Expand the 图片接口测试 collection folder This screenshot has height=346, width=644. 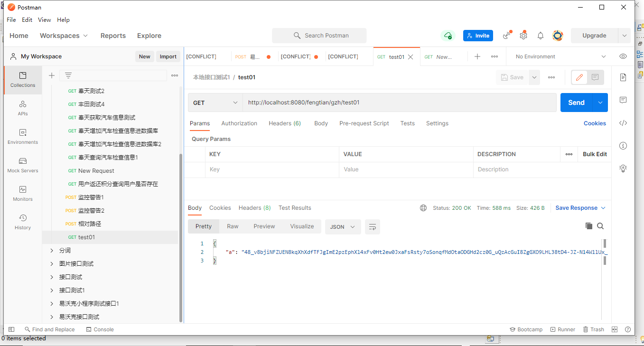click(x=52, y=264)
